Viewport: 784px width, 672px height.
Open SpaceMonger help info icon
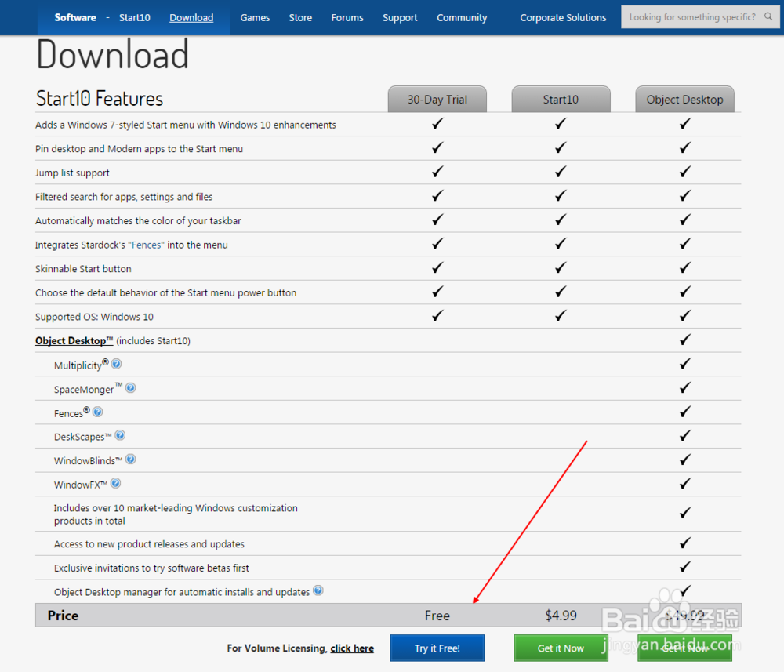click(130, 388)
